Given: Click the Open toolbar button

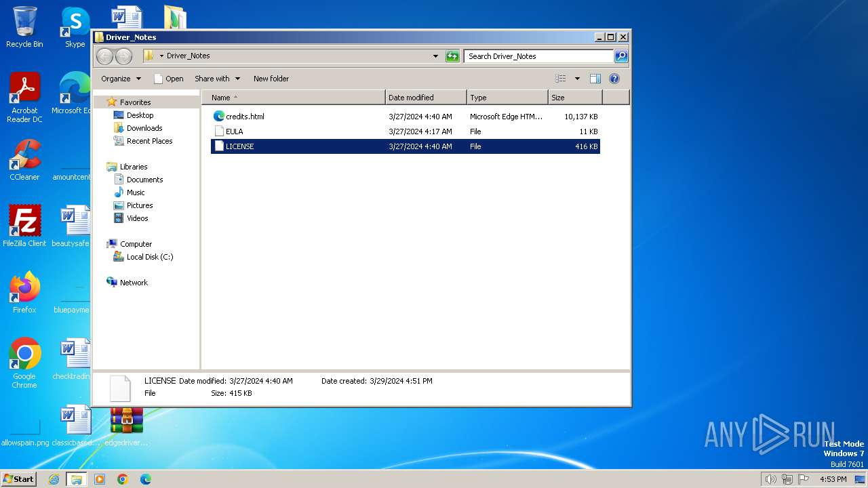Looking at the screenshot, I should coord(168,79).
